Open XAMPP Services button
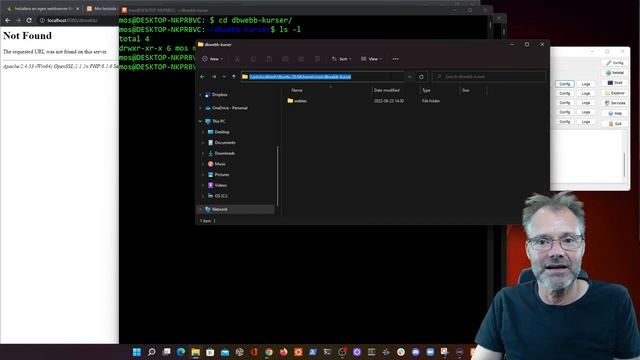This screenshot has height=360, width=640. (x=615, y=103)
